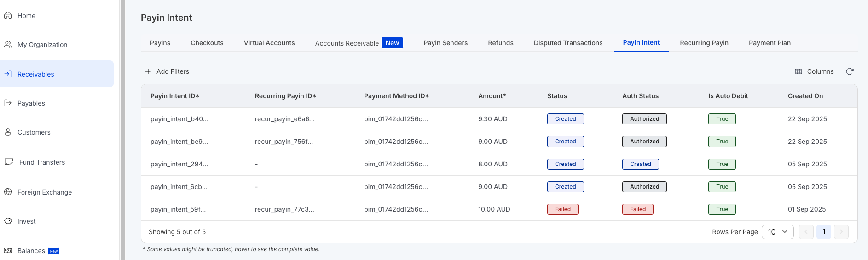Screen dimensions: 868x260
Task: Click the Created On column header
Action: pyautogui.click(x=805, y=96)
